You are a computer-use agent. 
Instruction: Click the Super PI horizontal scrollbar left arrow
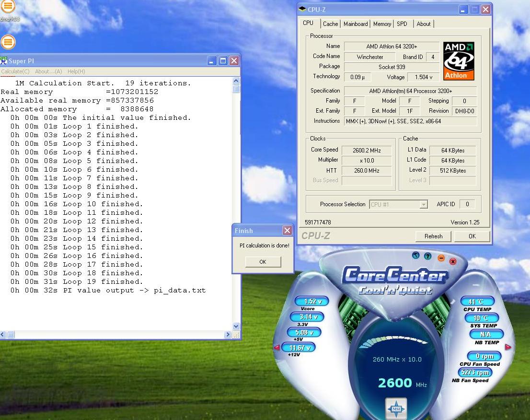coord(3,335)
